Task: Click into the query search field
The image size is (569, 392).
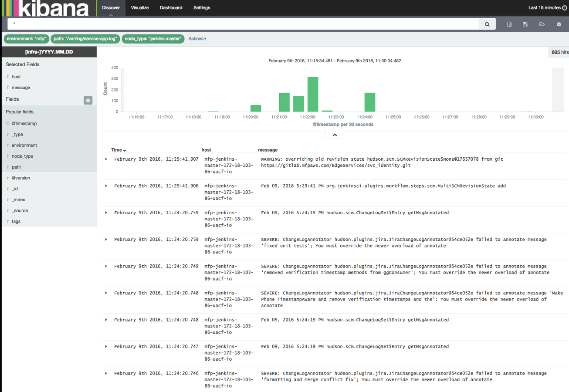Action: click(x=243, y=24)
